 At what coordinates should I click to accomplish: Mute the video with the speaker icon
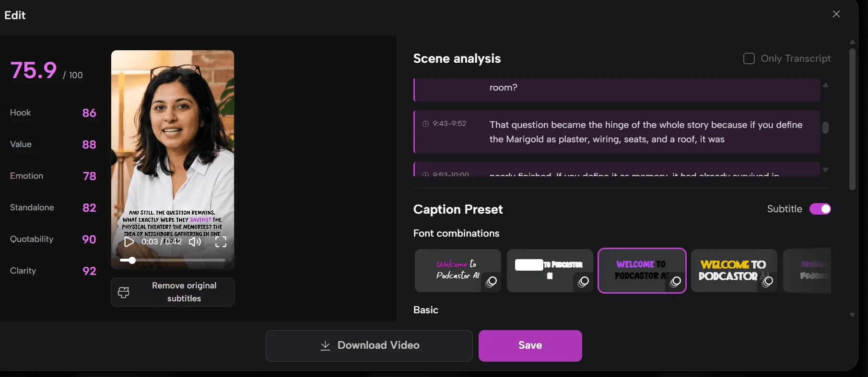click(195, 241)
